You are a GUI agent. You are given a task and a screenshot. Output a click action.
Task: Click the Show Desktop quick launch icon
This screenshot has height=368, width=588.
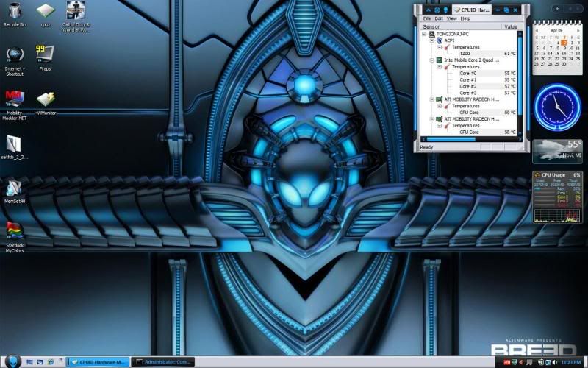pyautogui.click(x=29, y=362)
